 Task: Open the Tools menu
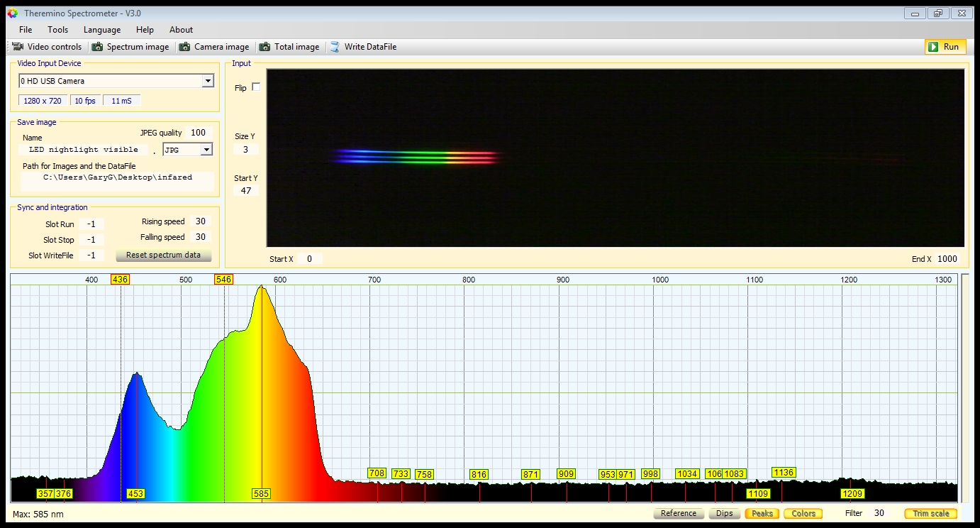tap(58, 30)
